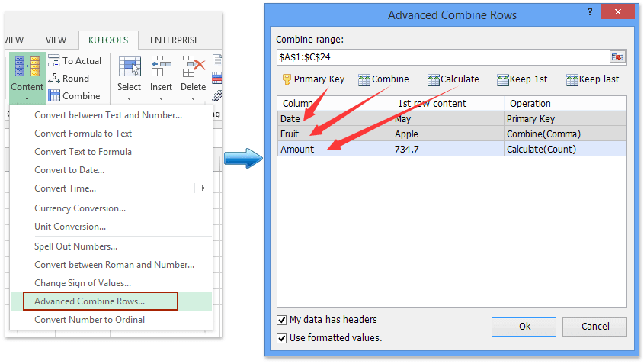Viewport: 644px width, 364px height.
Task: Click the Combine icon in the ribbon
Action: (x=54, y=96)
